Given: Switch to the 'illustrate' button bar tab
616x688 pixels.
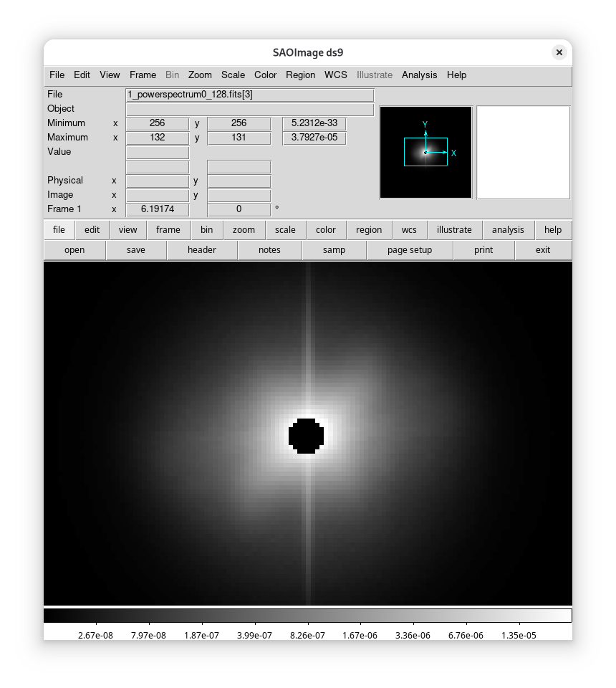Looking at the screenshot, I should tap(454, 230).
